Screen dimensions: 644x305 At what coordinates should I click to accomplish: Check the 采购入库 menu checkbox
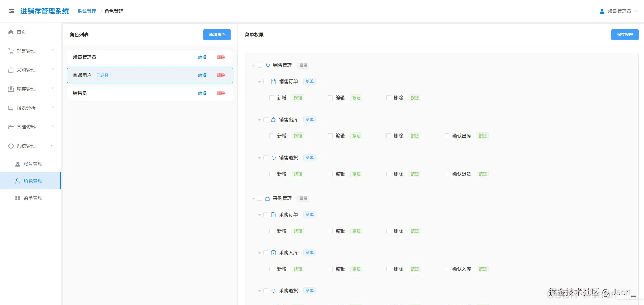coord(266,253)
